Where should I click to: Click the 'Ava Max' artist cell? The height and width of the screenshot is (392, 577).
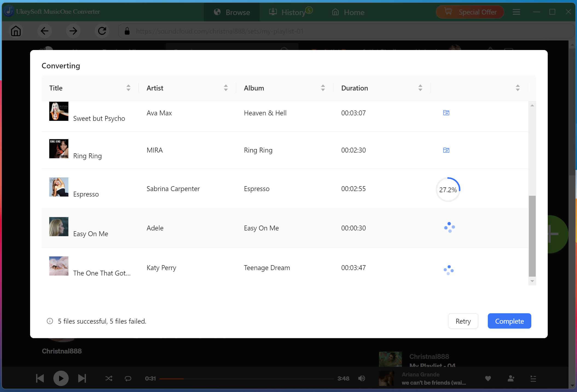[x=159, y=113]
